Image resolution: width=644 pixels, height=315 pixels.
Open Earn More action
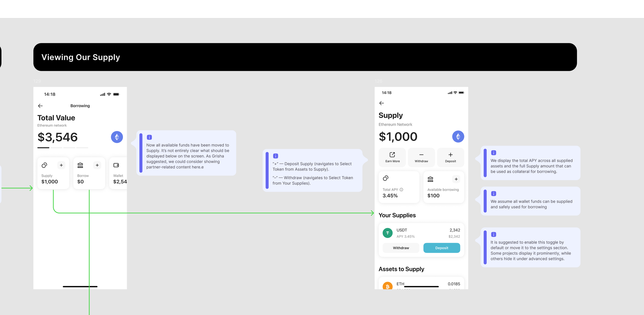tap(392, 157)
